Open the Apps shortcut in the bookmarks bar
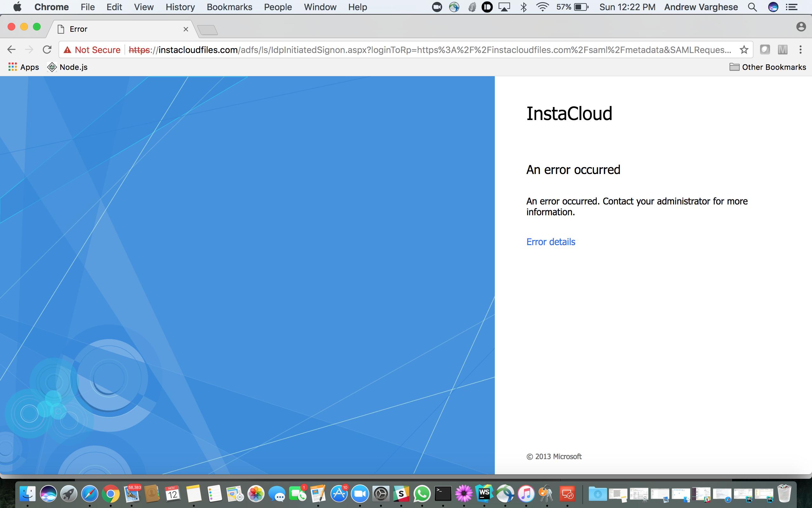The width and height of the screenshot is (812, 508). point(23,67)
